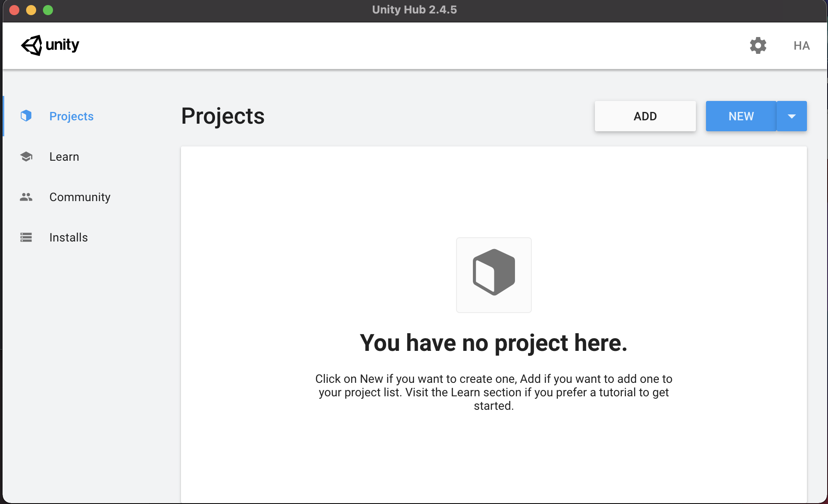Open Unity Hub preferences via gear icon

pyautogui.click(x=758, y=45)
